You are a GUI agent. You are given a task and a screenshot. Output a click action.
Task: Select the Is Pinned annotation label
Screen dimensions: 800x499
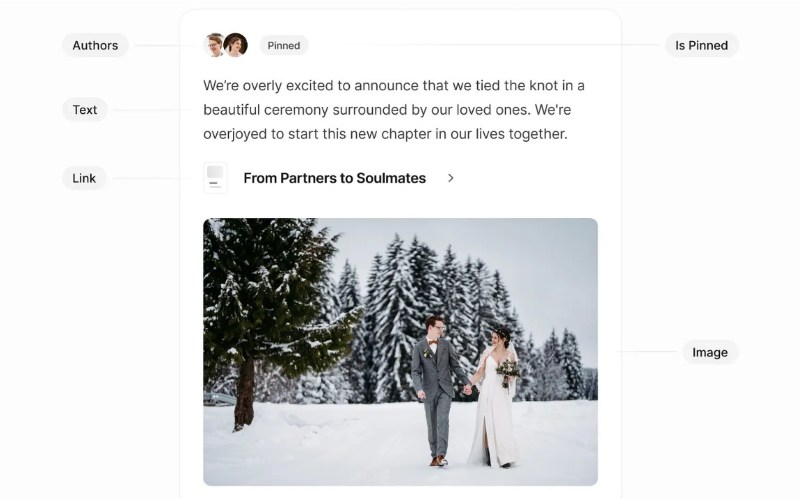701,45
